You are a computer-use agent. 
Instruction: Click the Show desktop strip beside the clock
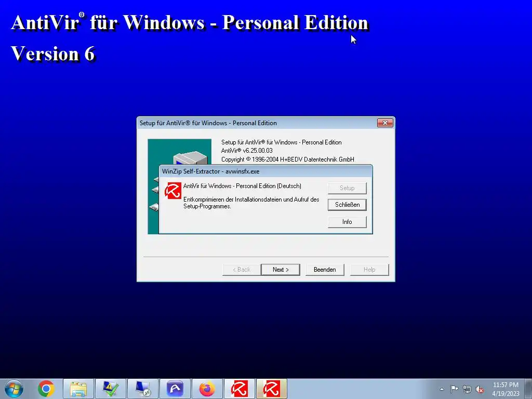coord(528,389)
